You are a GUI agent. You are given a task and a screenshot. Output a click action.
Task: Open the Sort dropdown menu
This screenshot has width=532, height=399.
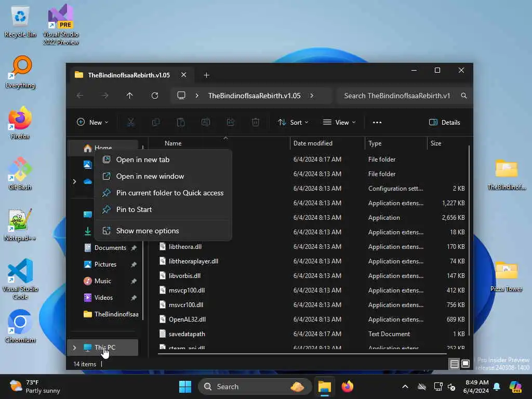point(293,123)
